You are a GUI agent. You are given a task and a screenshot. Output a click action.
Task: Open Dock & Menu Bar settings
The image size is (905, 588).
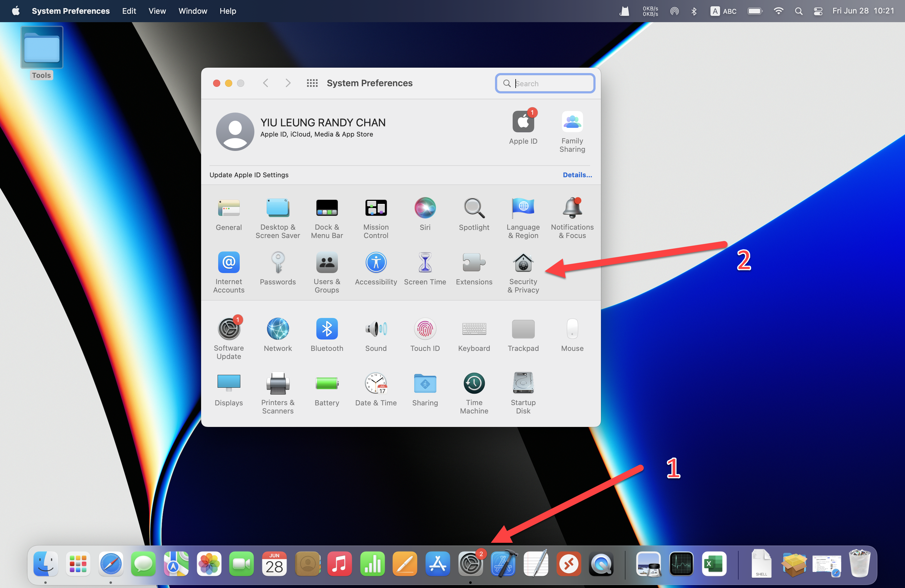point(327,208)
